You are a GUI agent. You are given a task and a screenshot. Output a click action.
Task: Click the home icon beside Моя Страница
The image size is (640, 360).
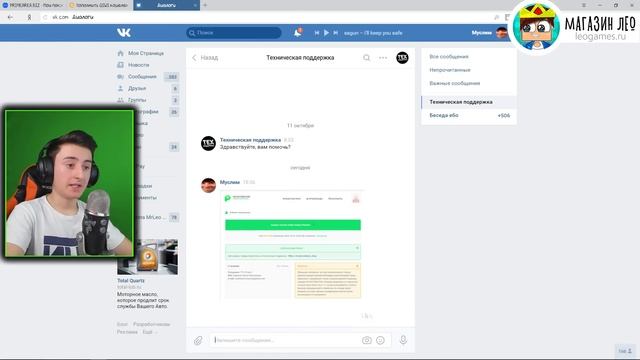(120, 53)
